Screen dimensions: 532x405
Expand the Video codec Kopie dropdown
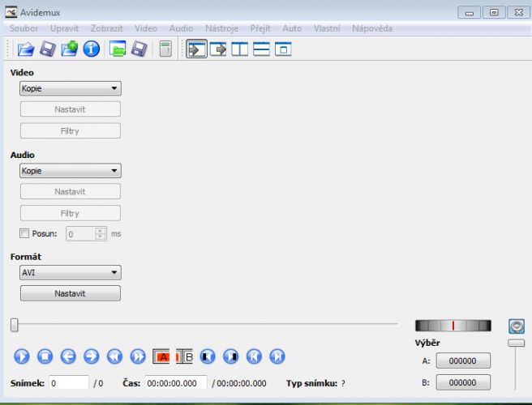coord(71,88)
